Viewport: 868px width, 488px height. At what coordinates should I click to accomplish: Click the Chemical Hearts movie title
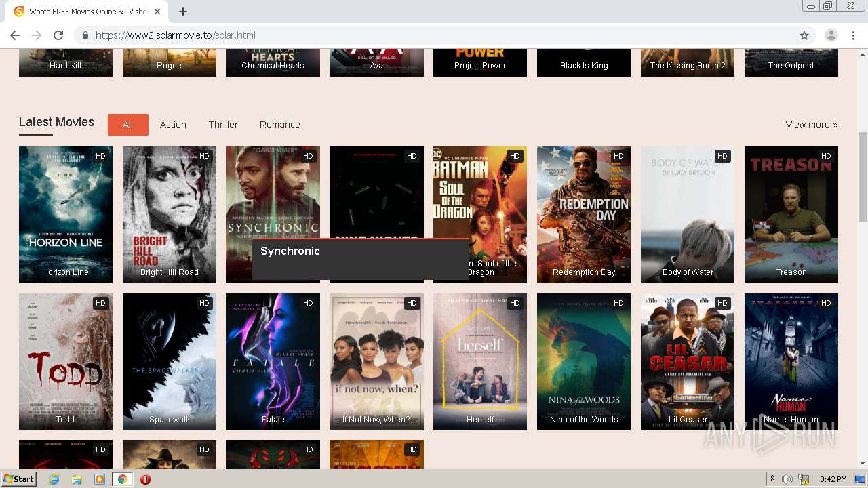tap(273, 66)
